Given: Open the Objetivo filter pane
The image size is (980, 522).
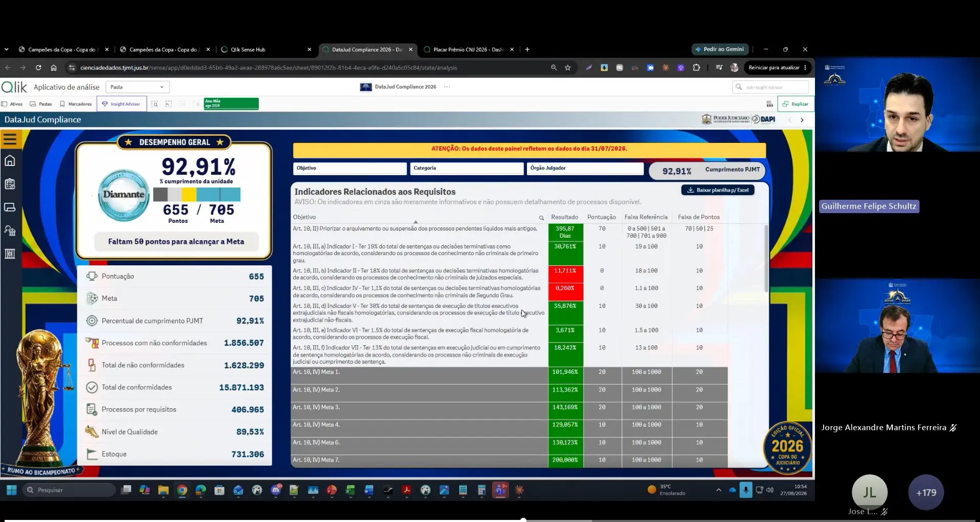Looking at the screenshot, I should (x=350, y=169).
